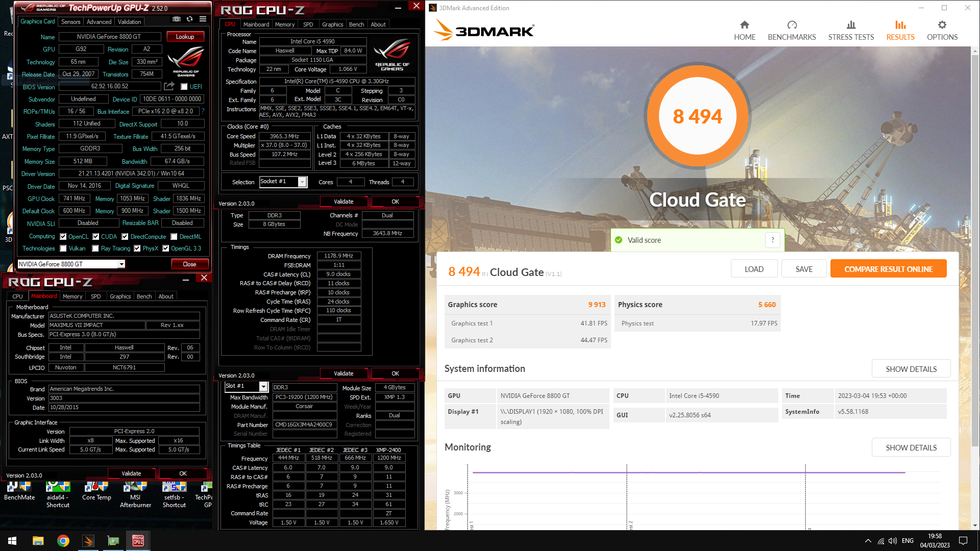This screenshot has height=551, width=980.
Task: Open the aida64 desktop shortcut
Action: [x=58, y=495]
